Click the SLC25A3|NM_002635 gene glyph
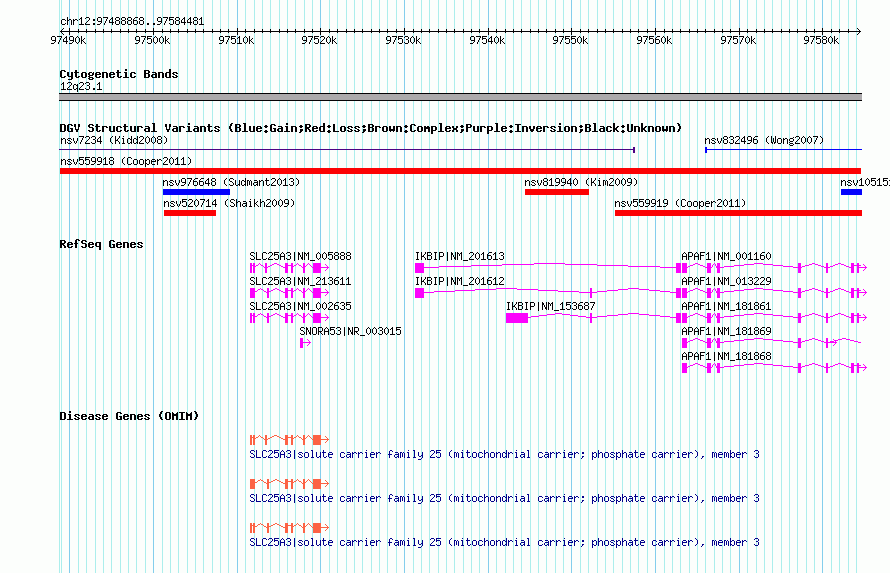The width and height of the screenshot is (890, 573). [x=289, y=318]
